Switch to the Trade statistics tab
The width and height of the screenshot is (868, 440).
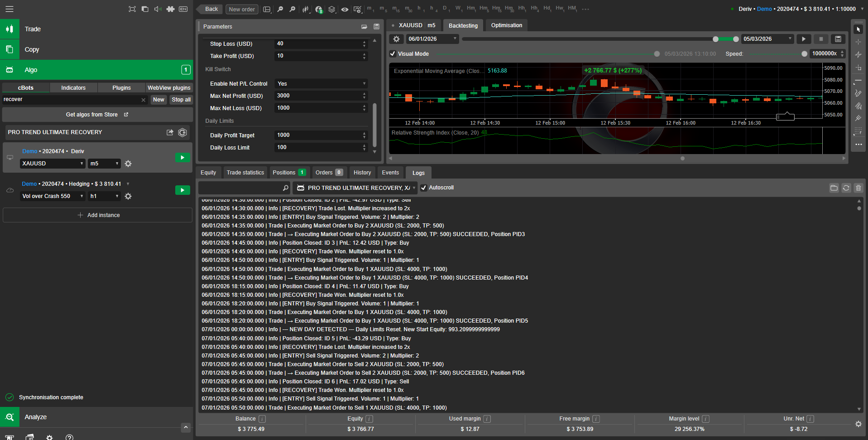tap(245, 173)
